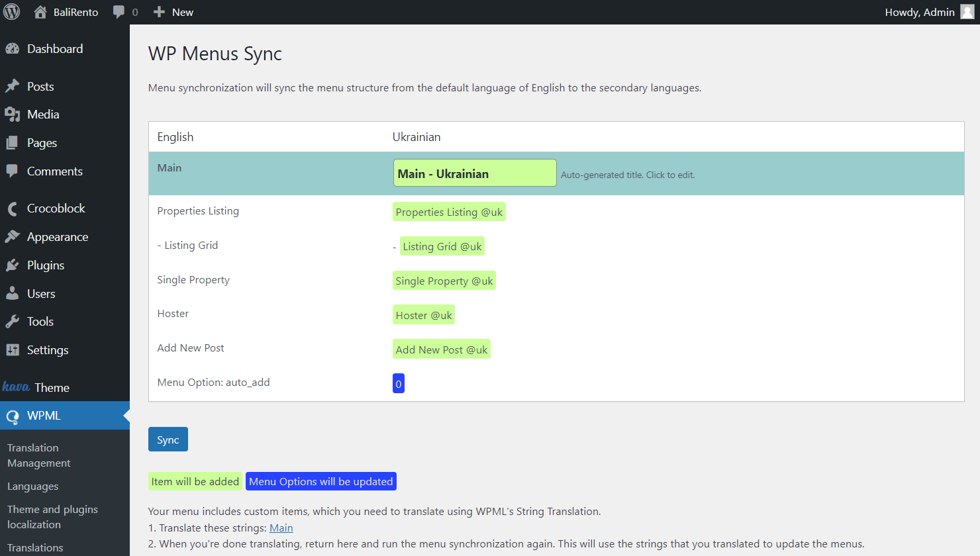Click the BaliRento site name link
The width and height of the screenshot is (980, 556).
click(x=75, y=12)
